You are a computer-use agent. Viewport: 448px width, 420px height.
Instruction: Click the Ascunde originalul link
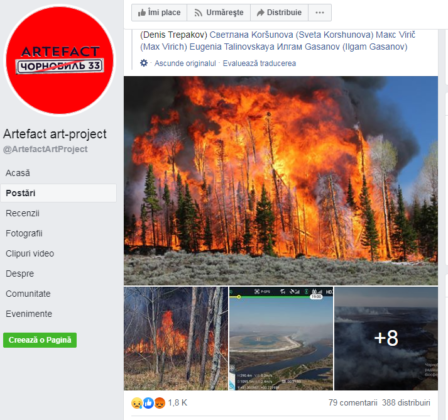click(185, 63)
